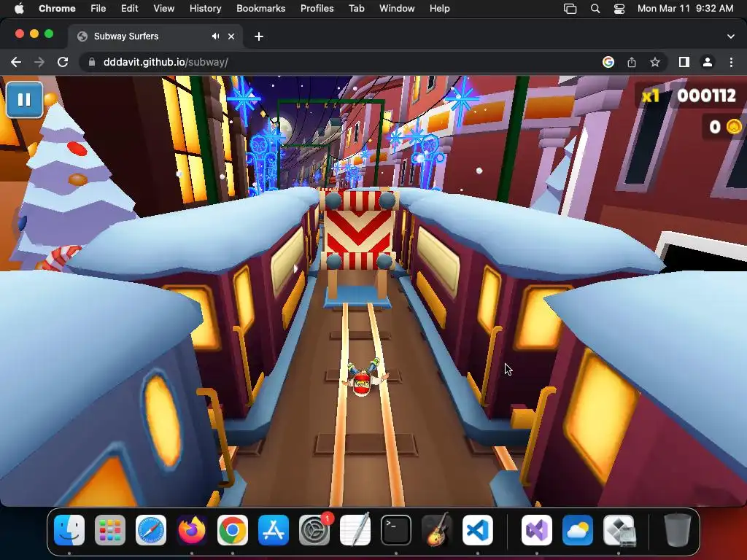This screenshot has width=747, height=560.
Task: Click the runner character on tracks
Action: [x=365, y=378]
